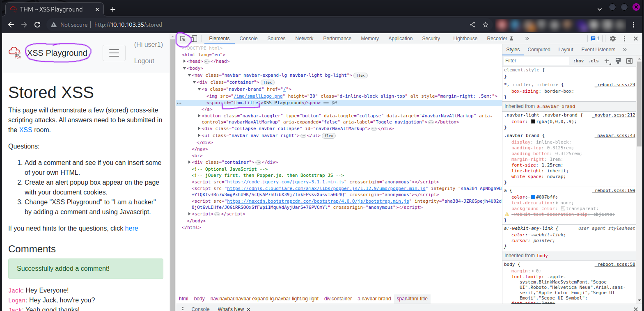
Task: Share this page via address bar icon
Action: pyautogui.click(x=472, y=25)
